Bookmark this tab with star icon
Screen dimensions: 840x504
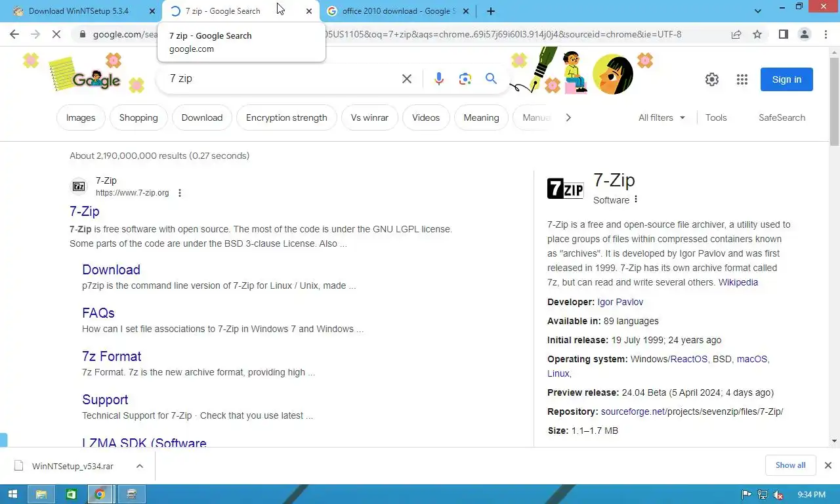point(757,34)
